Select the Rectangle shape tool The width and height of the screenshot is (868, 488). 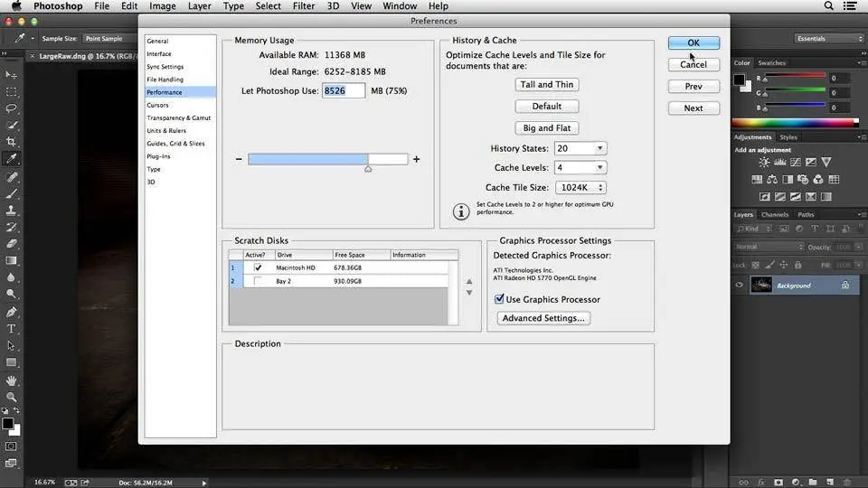click(11, 362)
